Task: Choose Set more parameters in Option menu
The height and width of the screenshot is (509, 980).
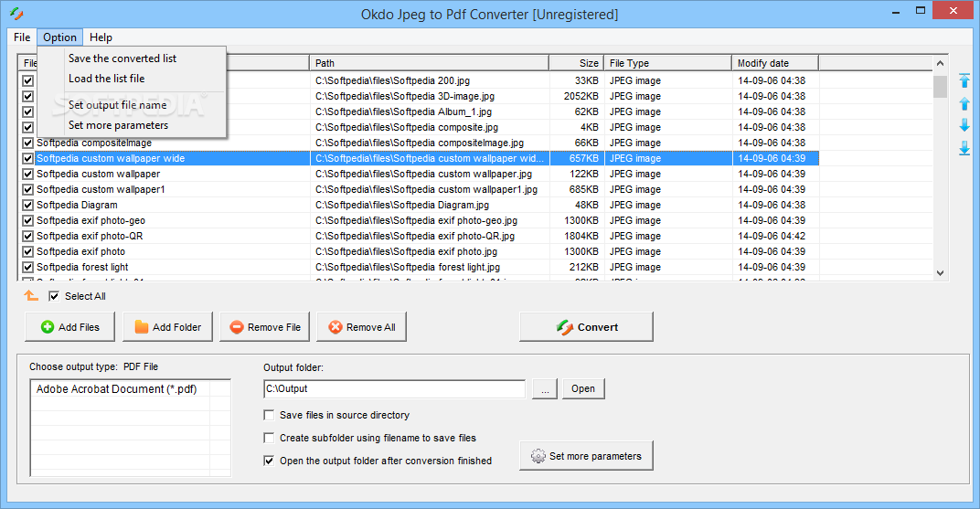Action: 132,125
